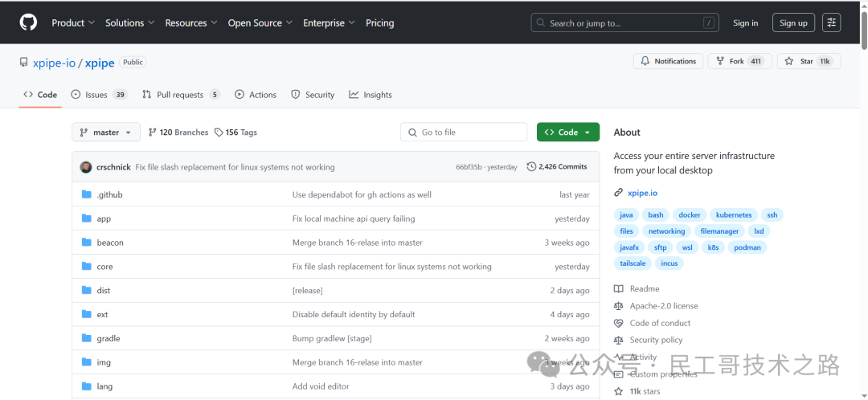Open the app folder
The height and width of the screenshot is (400, 868).
tap(104, 218)
